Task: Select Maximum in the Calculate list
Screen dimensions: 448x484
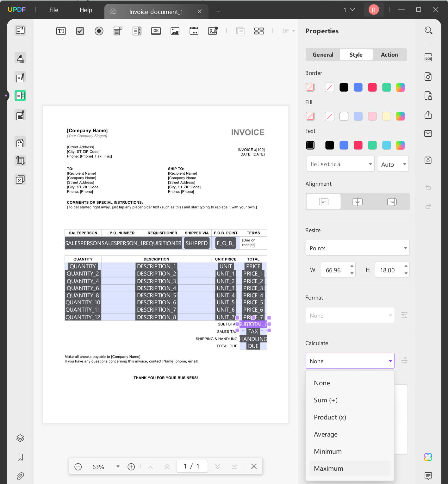Action: click(328, 468)
